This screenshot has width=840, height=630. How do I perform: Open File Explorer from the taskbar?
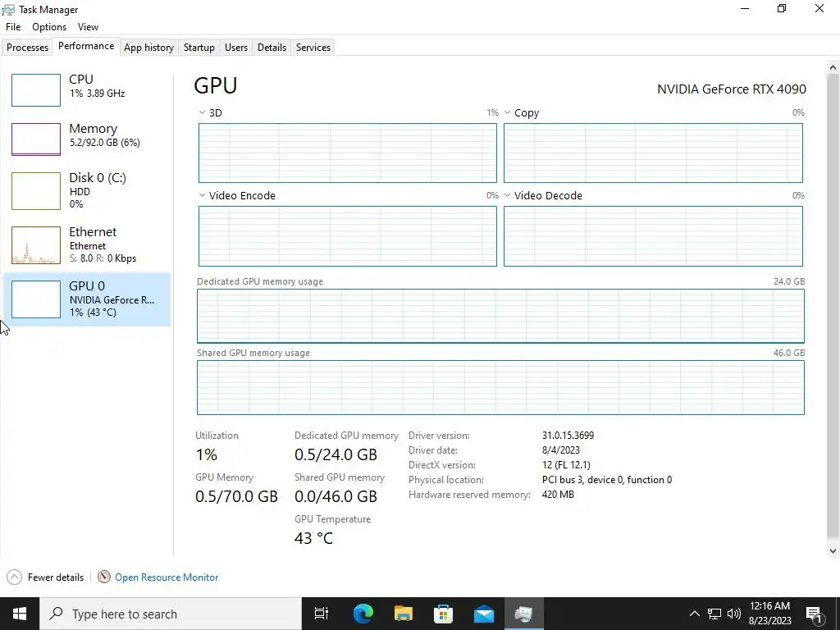pos(404,614)
